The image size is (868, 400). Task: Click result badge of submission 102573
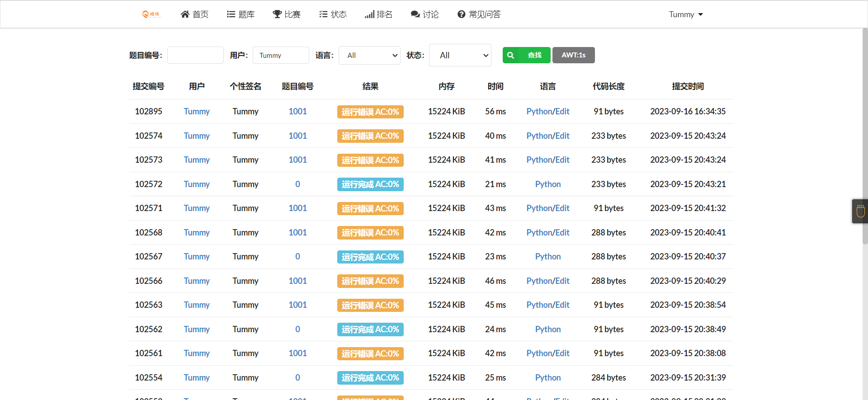pyautogui.click(x=370, y=160)
